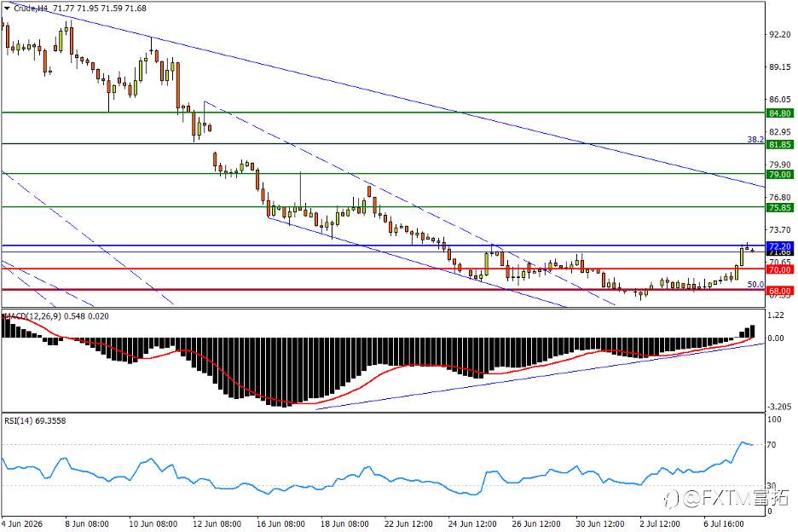The height and width of the screenshot is (532, 798).
Task: Click the 73.70 price axis value
Action: (780, 229)
